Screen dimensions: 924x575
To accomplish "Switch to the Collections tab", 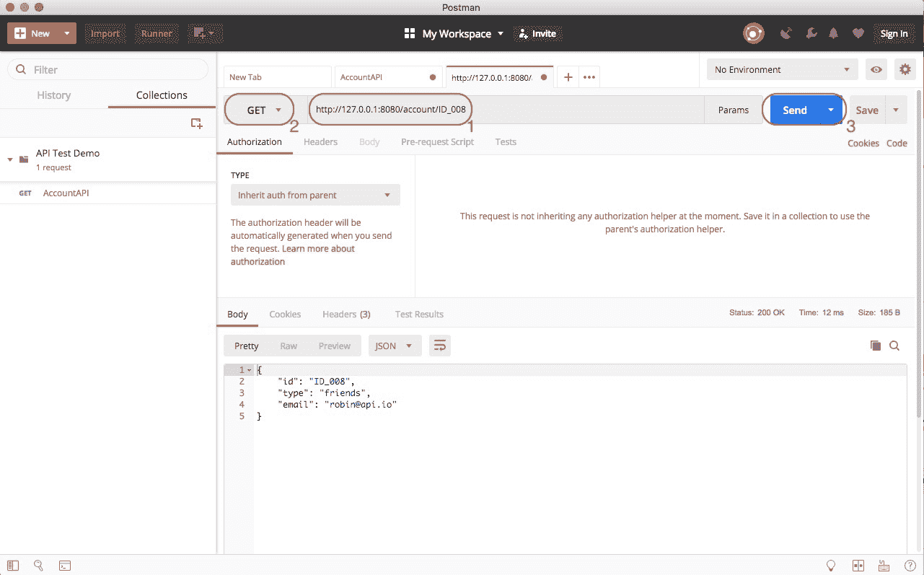I will click(x=162, y=95).
